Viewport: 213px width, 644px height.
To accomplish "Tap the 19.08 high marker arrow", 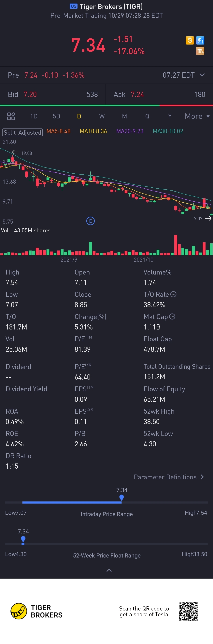I will (15, 152).
